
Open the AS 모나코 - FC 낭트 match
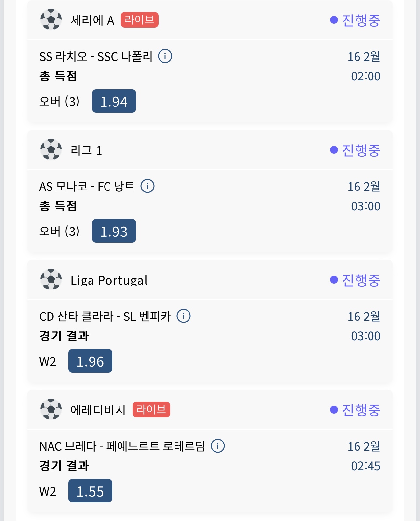point(87,187)
